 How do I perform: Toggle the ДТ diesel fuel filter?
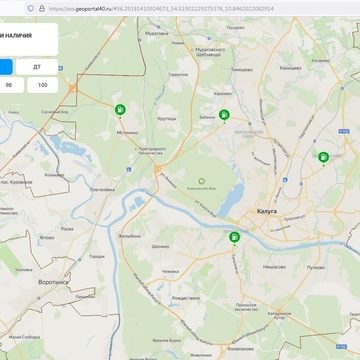[37, 67]
